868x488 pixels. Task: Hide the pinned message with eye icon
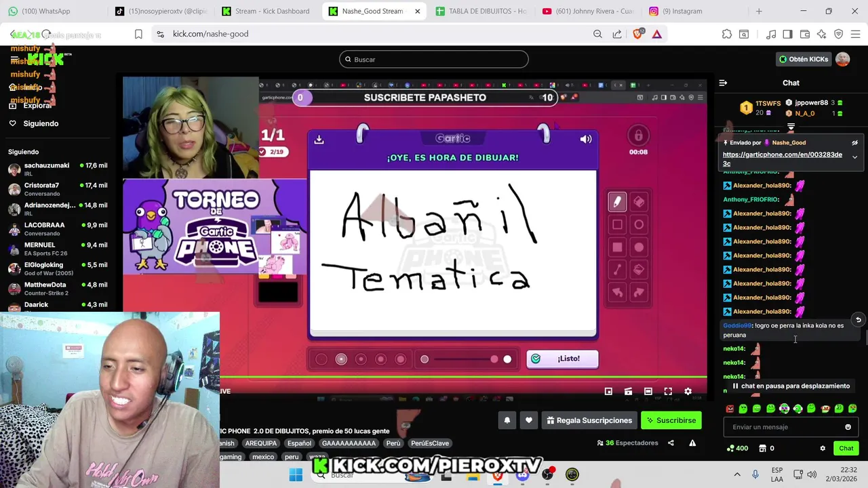click(x=854, y=143)
